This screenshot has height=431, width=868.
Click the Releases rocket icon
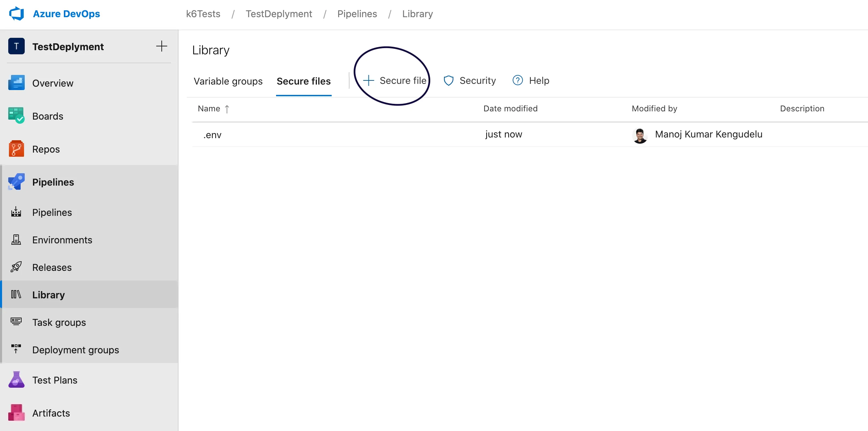[16, 267]
